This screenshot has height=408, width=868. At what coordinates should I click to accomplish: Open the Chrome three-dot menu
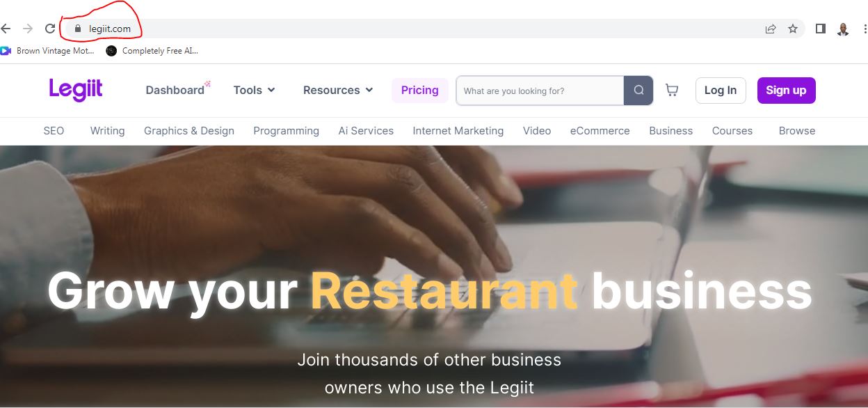coord(865,29)
